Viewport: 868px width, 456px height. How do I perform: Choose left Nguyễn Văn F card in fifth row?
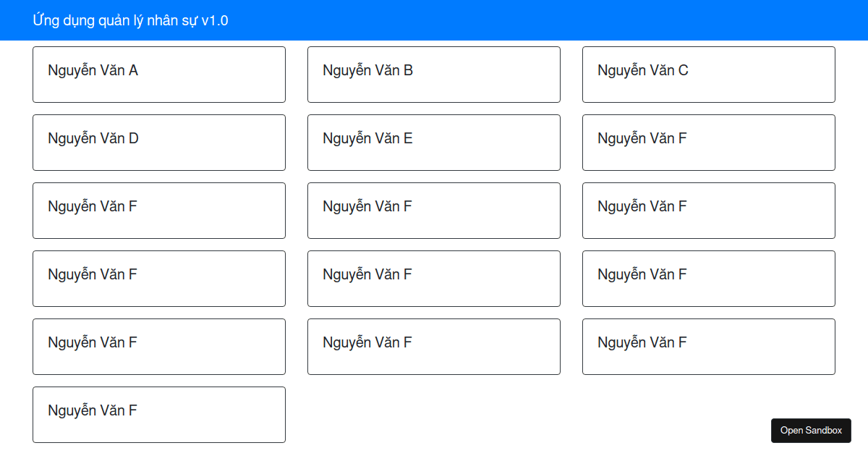coord(159,347)
